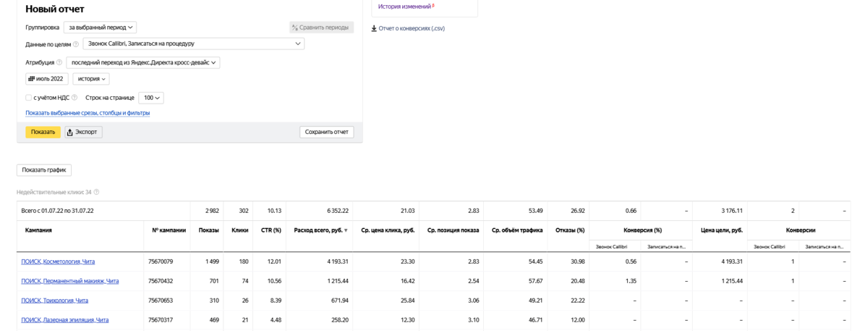Open the История изменений link
This screenshot has width=868, height=331.
pos(405,7)
